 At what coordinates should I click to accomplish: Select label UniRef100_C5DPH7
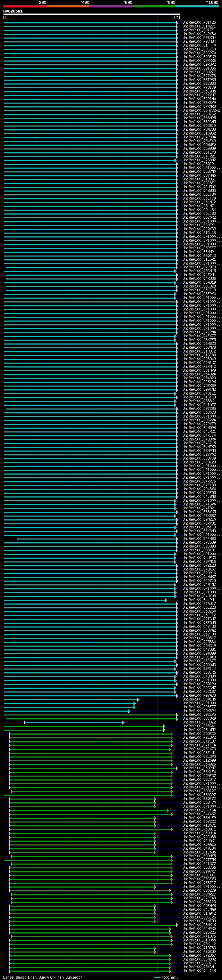click(x=199, y=768)
